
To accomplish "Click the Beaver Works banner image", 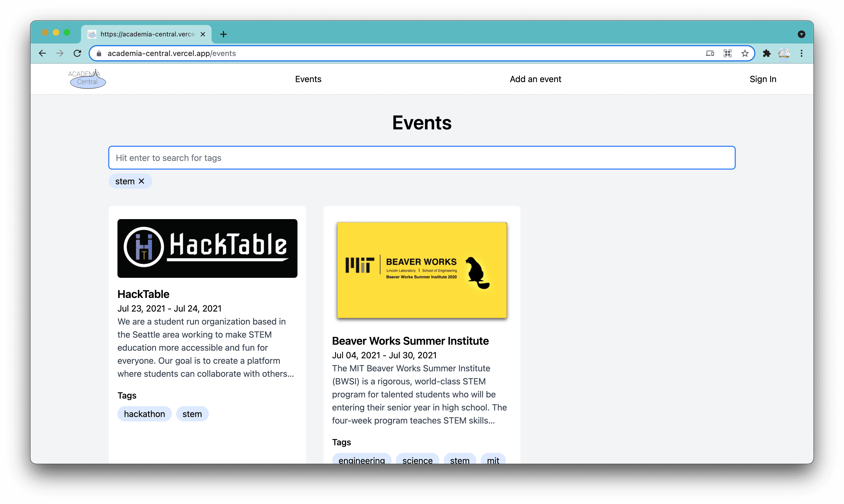I will (422, 270).
